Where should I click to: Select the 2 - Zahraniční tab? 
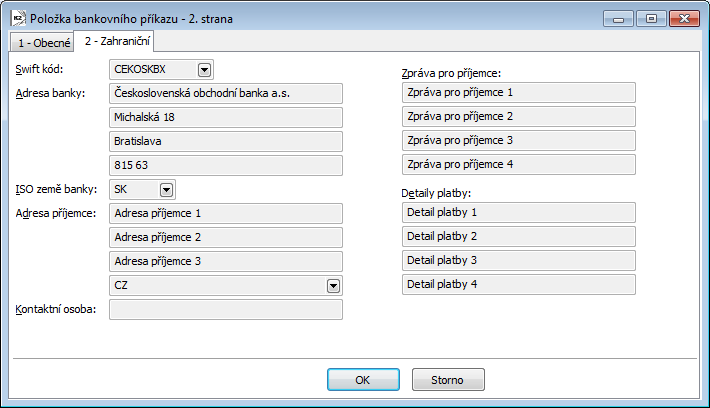pos(117,41)
